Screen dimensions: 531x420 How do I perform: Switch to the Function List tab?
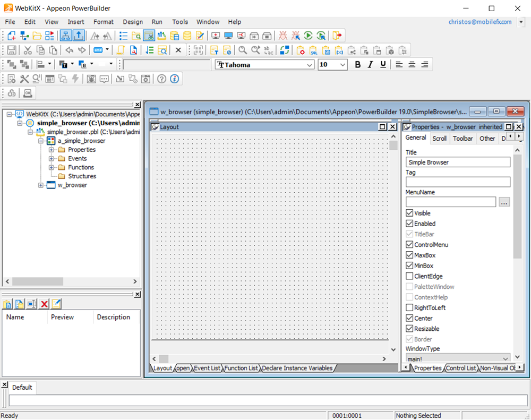pyautogui.click(x=241, y=368)
